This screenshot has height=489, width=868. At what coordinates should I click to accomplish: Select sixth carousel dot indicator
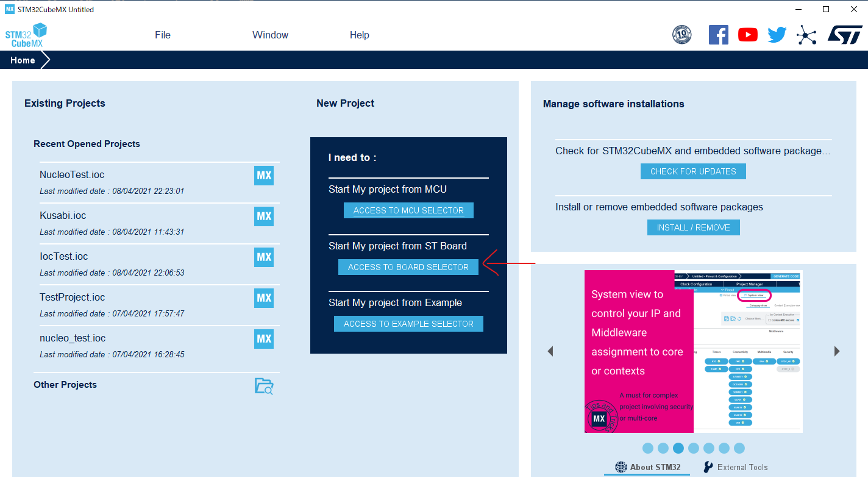coord(724,448)
